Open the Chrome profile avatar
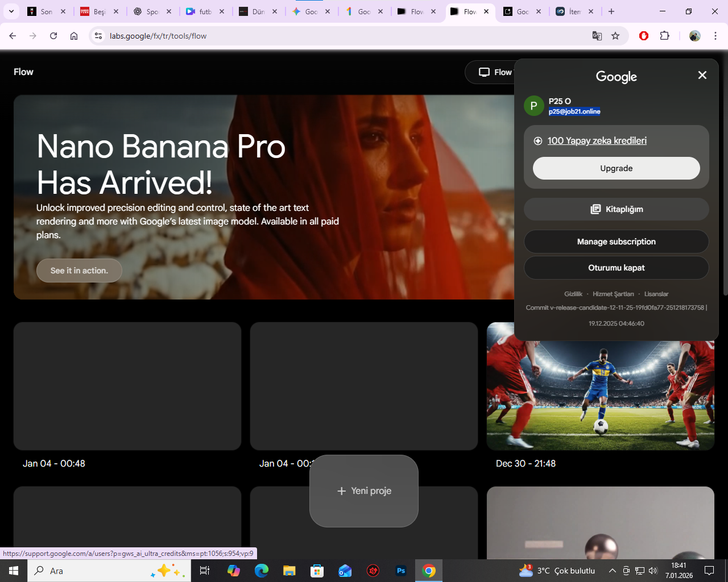Screen dimensions: 728x582 point(694,36)
